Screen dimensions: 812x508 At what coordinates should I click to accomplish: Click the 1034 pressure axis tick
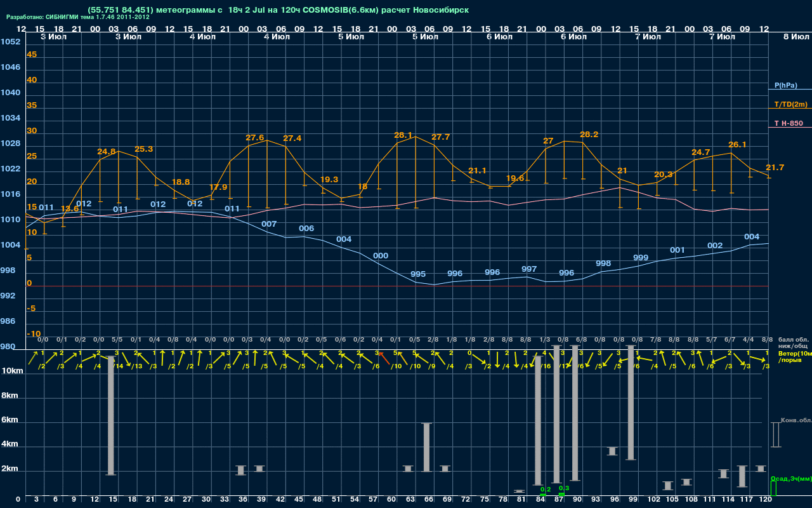point(10,117)
